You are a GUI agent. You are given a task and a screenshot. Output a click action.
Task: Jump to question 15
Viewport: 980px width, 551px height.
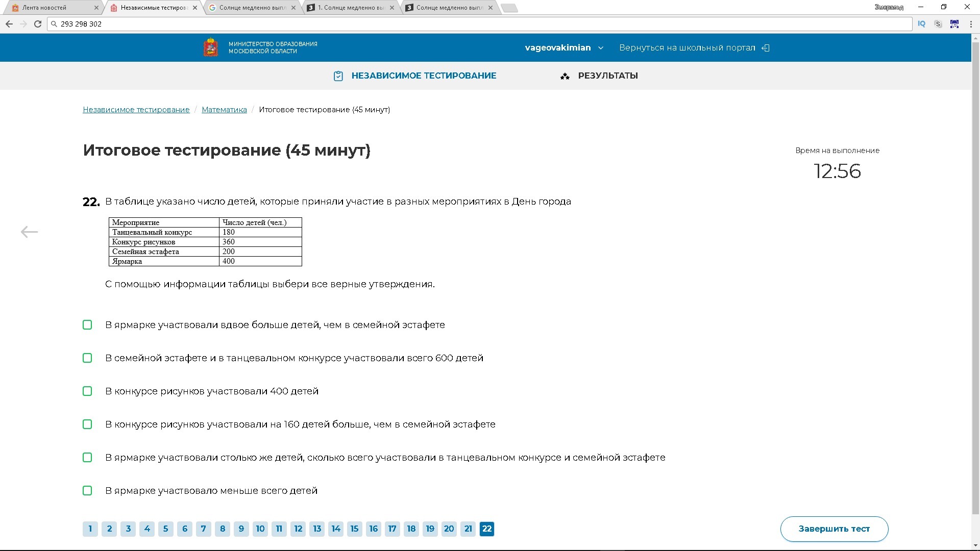(355, 529)
